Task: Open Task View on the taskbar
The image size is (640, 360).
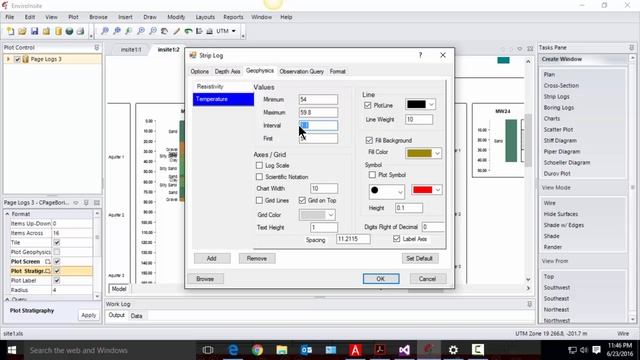Action: tap(208, 350)
